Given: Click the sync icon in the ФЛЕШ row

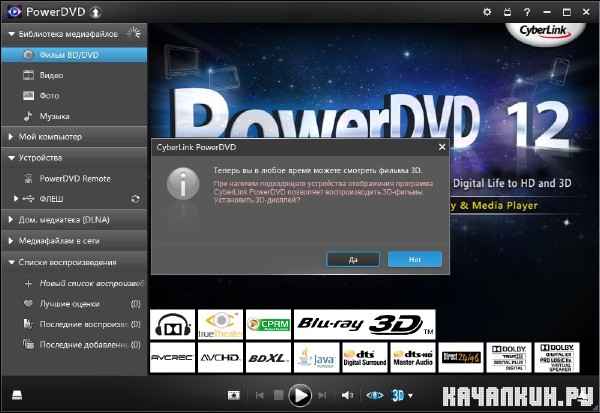Looking at the screenshot, I should coord(135,199).
